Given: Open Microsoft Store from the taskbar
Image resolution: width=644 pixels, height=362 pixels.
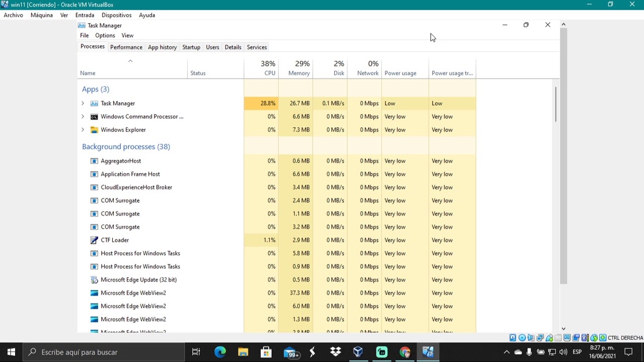Looking at the screenshot, I should coord(266,352).
